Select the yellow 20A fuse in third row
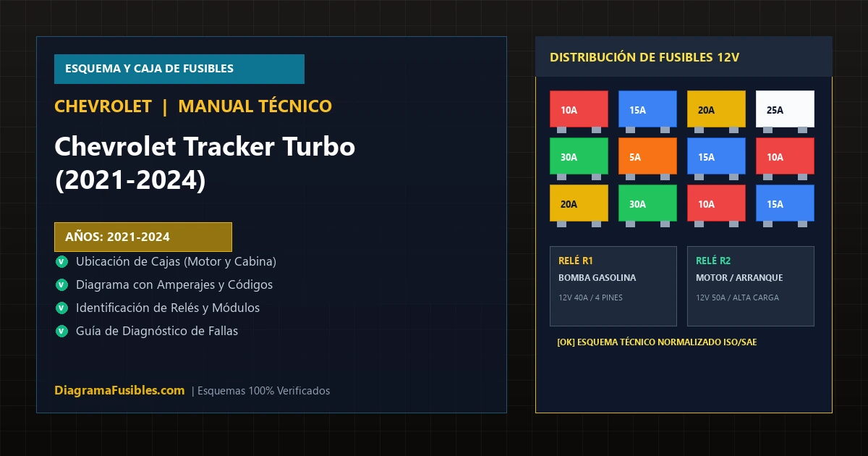The width and height of the screenshot is (868, 456). [579, 203]
